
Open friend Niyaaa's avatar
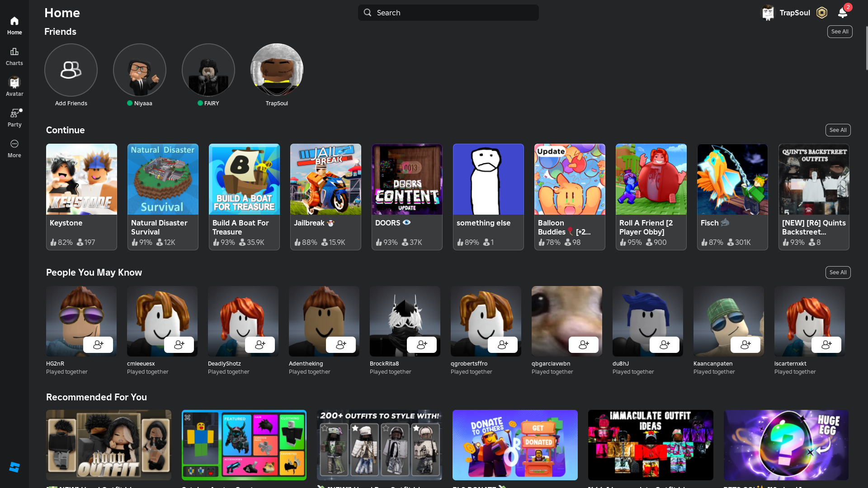[x=140, y=70]
